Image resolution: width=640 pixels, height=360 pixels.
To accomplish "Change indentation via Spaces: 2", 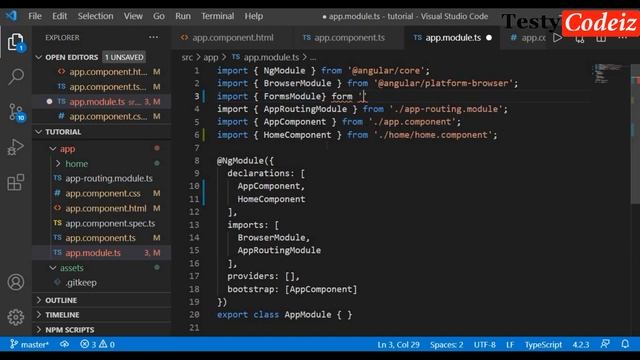I will pos(447,344).
